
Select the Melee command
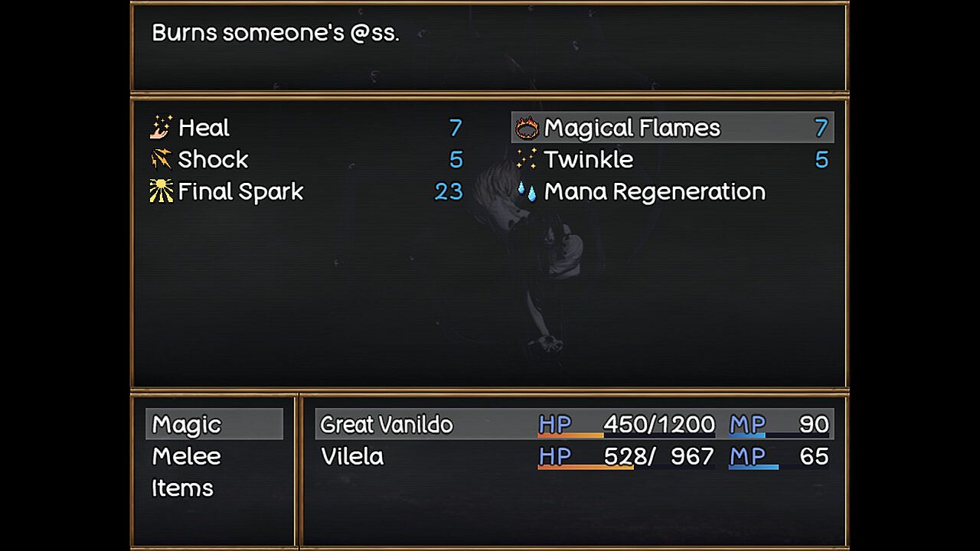point(187,457)
